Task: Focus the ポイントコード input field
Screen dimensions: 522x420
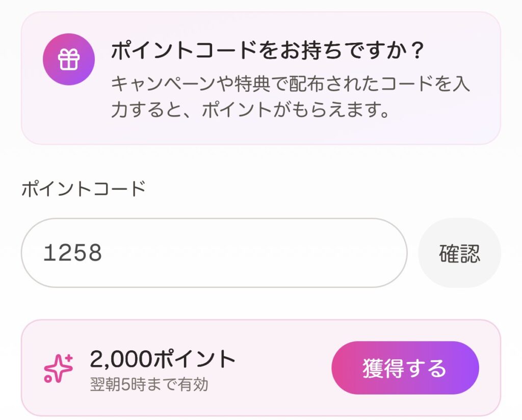Action: coord(214,253)
